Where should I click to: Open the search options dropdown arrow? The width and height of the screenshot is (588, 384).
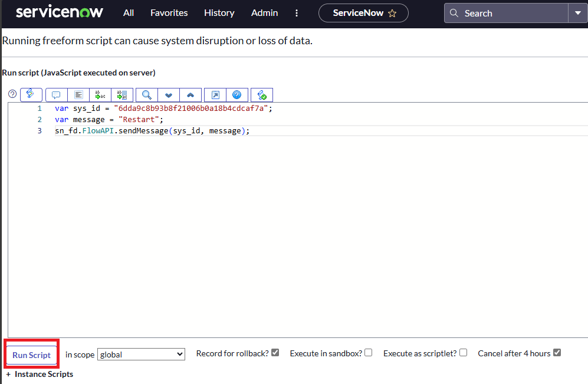click(577, 13)
